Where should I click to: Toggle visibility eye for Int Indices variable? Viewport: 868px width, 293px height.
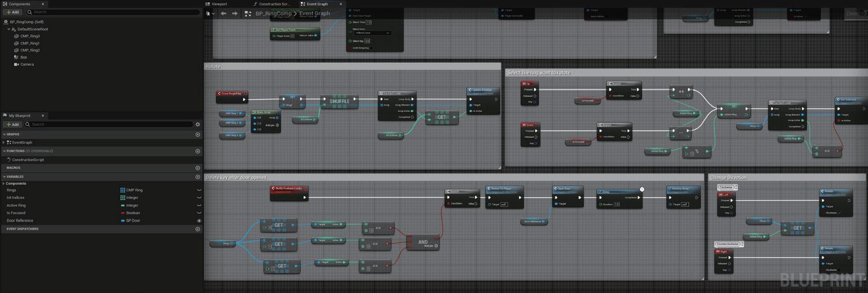pyautogui.click(x=199, y=198)
